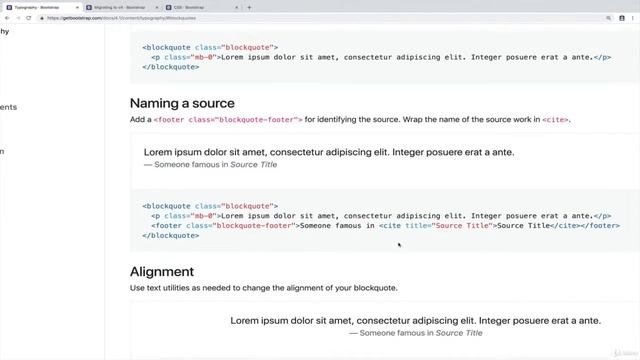
Task: Click the opening blockquote tag in the top code block
Action: pos(210,47)
